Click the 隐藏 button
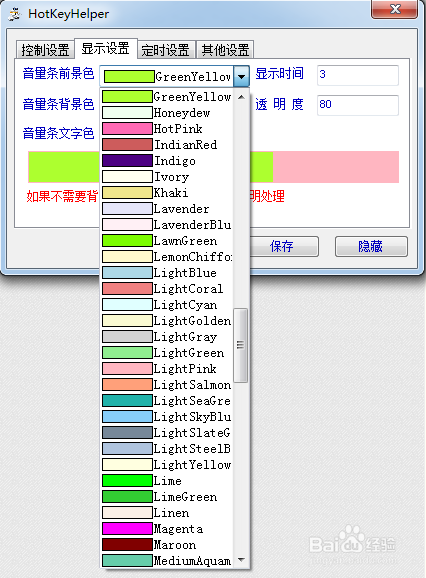The height and width of the screenshot is (578, 426). coord(371,246)
